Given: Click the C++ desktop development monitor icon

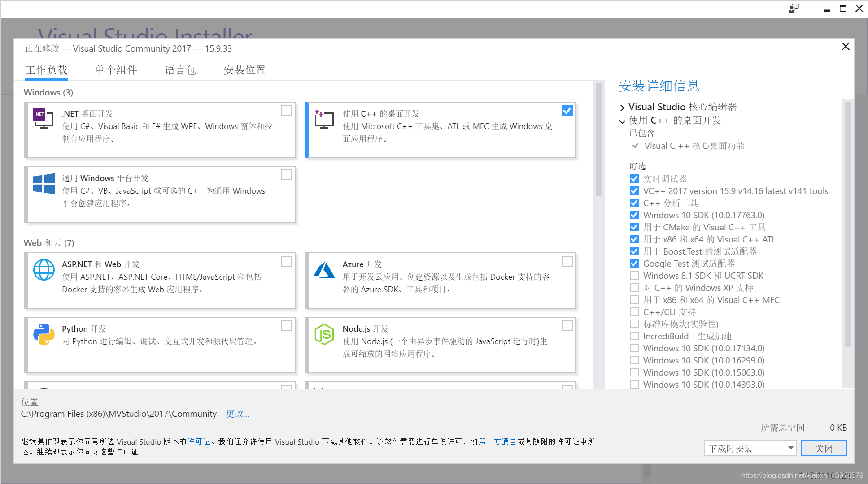Looking at the screenshot, I should click(324, 119).
